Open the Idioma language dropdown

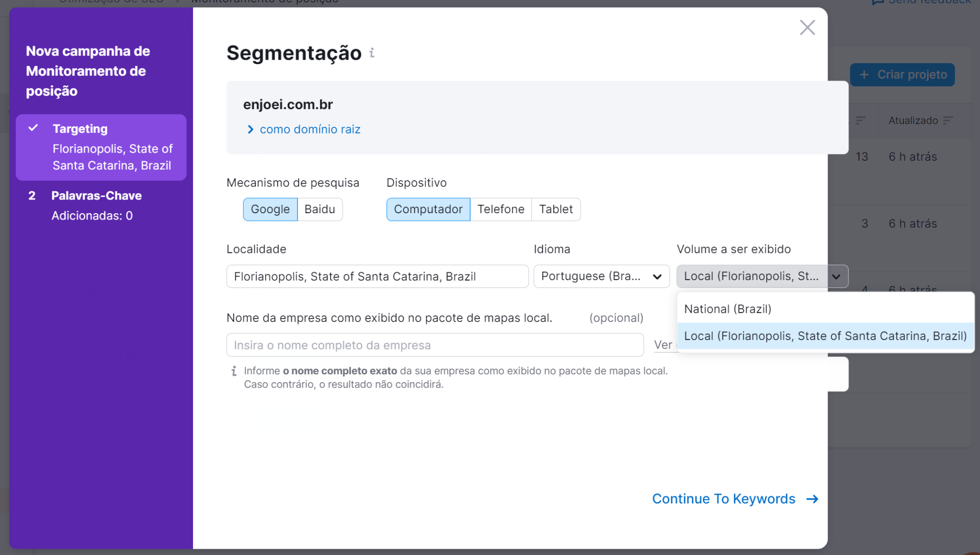[x=600, y=276]
